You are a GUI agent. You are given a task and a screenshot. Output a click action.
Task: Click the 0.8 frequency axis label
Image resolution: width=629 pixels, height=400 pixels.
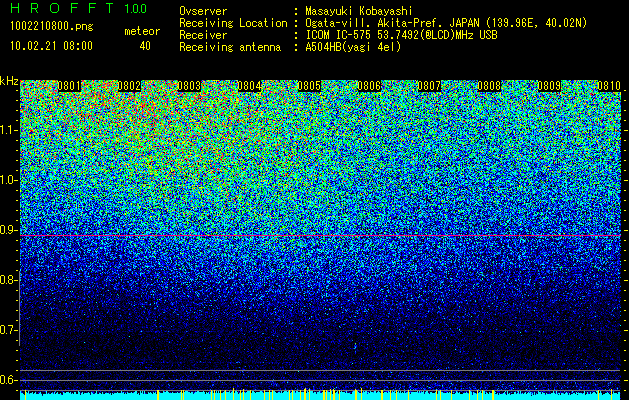(x=8, y=280)
